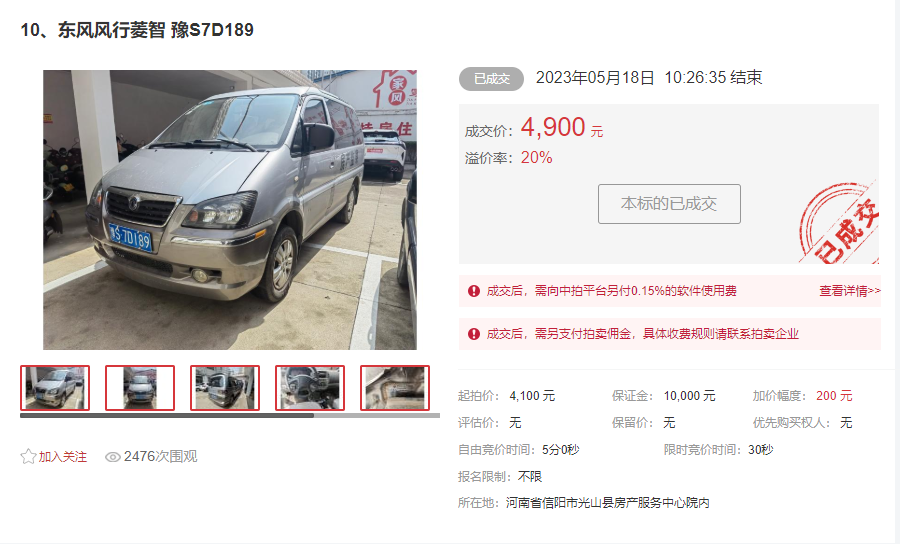Click the red alert icon on software fee notice
Screen dimensions: 900x544
pos(474,291)
